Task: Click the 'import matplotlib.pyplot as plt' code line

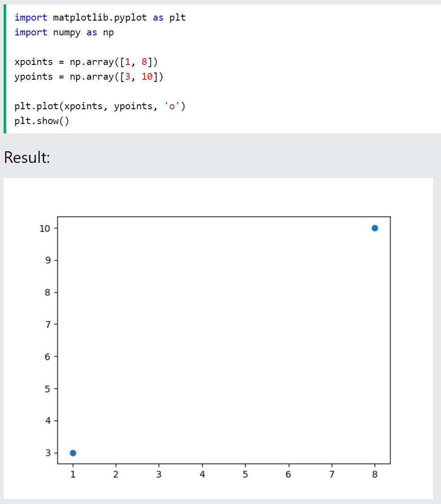Action: pos(100,17)
